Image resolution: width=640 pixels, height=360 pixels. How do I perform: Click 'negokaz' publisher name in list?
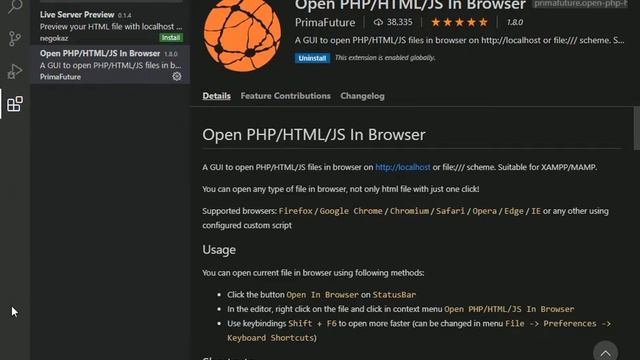pos(54,38)
